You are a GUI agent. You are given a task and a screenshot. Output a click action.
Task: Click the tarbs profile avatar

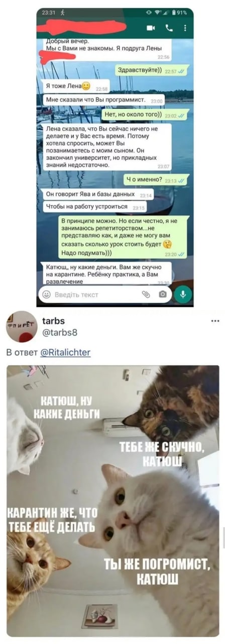(22, 327)
